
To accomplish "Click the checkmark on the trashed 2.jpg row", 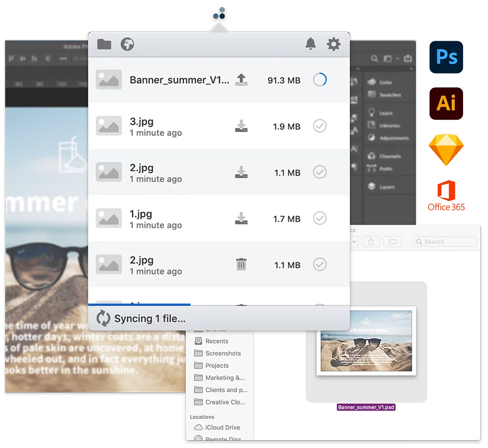I will tap(319, 264).
